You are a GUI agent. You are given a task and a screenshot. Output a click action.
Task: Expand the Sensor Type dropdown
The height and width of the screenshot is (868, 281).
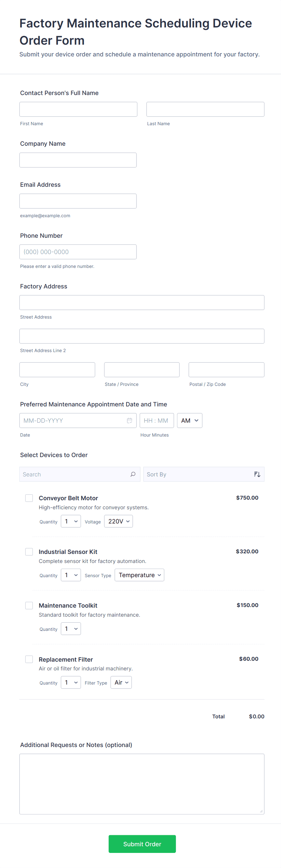139,575
